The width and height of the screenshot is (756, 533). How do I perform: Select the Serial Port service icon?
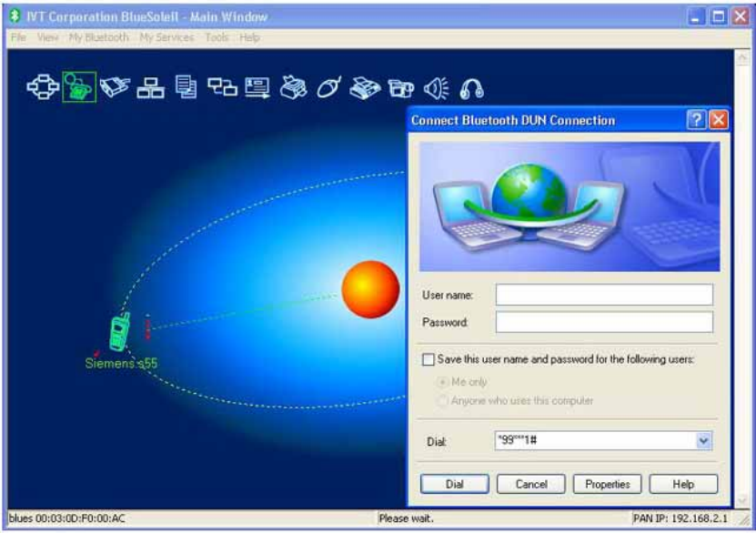pos(115,87)
